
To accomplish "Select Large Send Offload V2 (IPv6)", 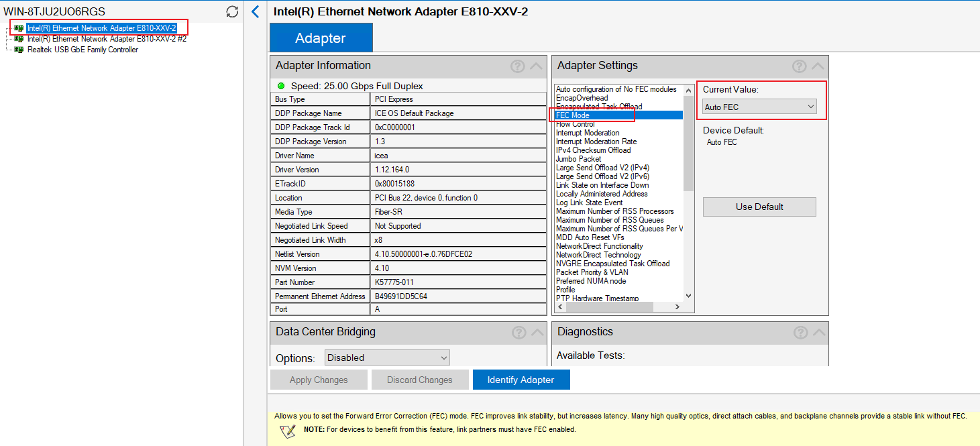I will 603,176.
